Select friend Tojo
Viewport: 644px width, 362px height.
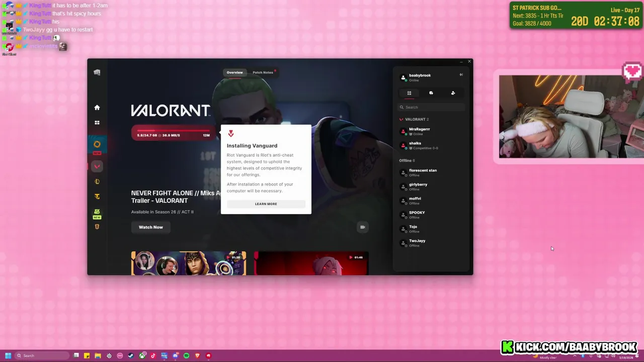coord(432,229)
